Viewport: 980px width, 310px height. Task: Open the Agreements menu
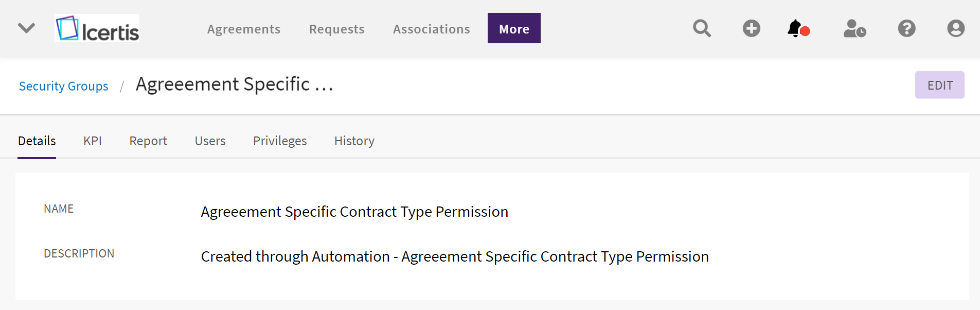[x=244, y=29]
